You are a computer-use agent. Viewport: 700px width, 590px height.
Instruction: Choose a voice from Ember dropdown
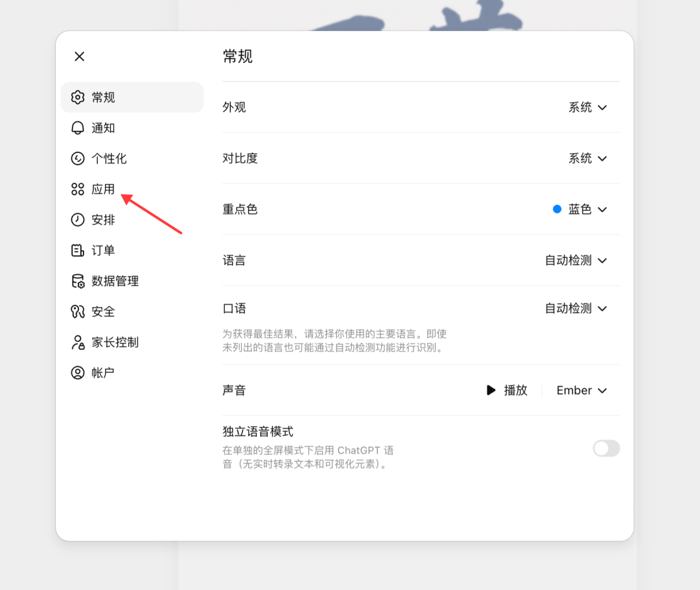pos(581,390)
